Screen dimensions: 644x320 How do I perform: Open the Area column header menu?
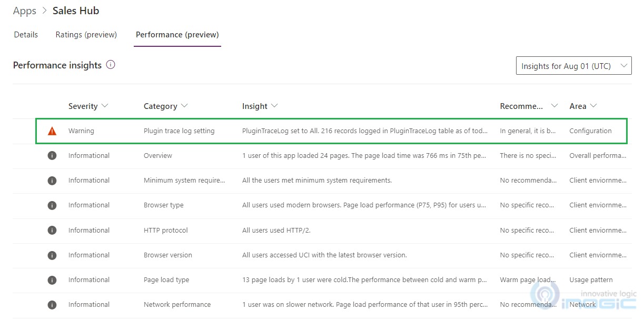(x=583, y=106)
